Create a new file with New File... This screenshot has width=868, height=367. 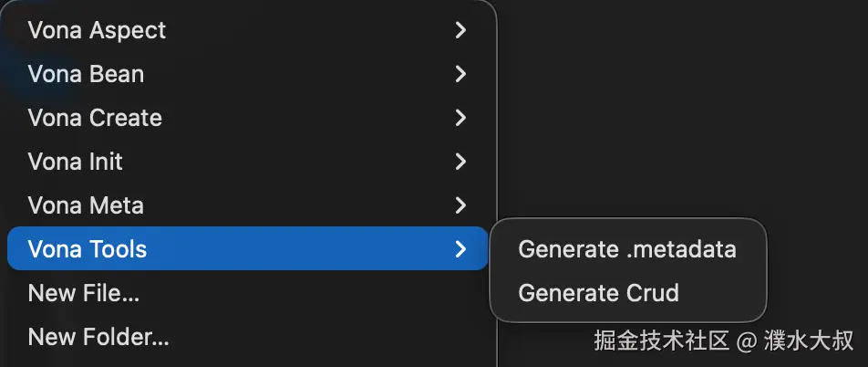tap(84, 293)
